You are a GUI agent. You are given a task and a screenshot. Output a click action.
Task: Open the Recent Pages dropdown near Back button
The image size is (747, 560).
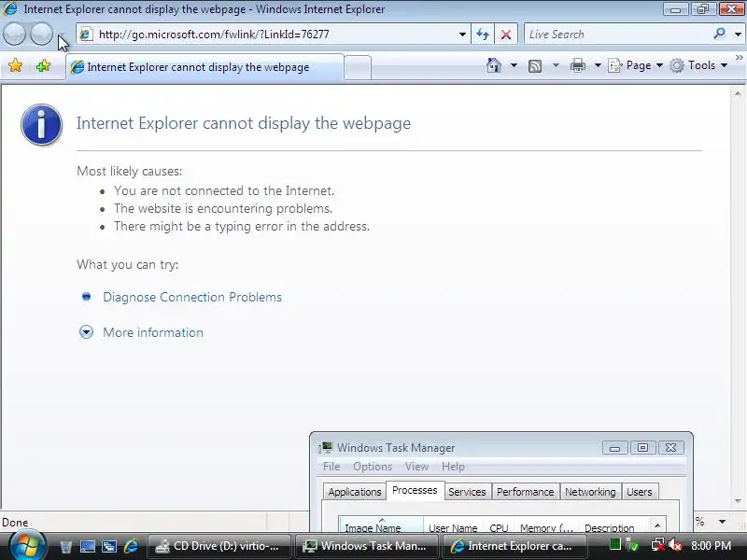[x=62, y=35]
